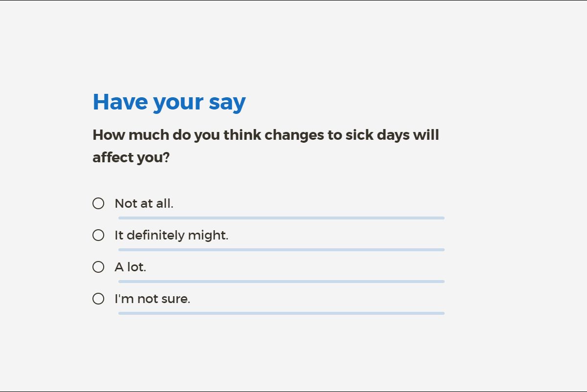Click the "Have your say" heading
Viewport: 587px width, 392px height.
pyautogui.click(x=169, y=102)
